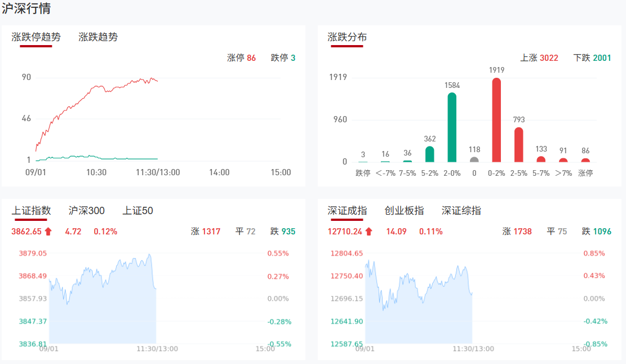Click the green 5-2% bar labeled 362
Screen dimensions: 626x364
[429, 154]
